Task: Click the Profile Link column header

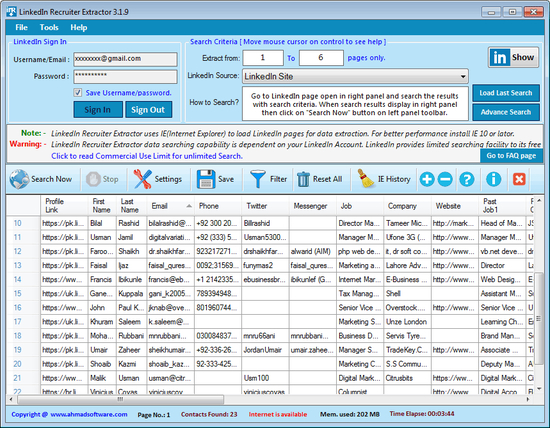Action: click(64, 206)
